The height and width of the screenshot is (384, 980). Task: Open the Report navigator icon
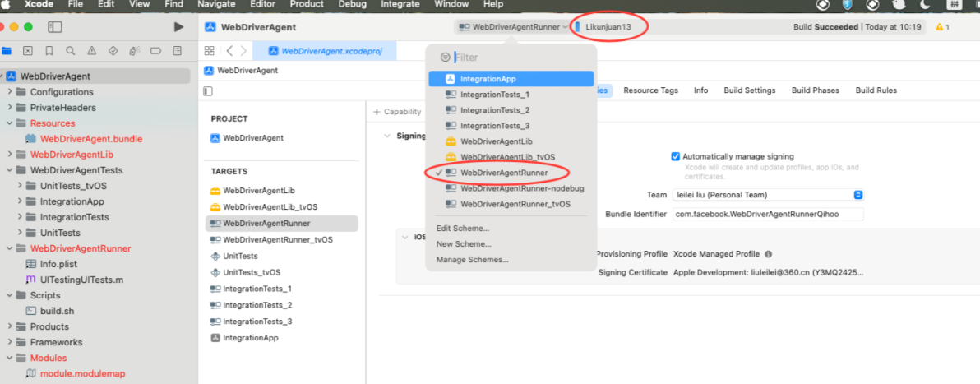point(178,51)
